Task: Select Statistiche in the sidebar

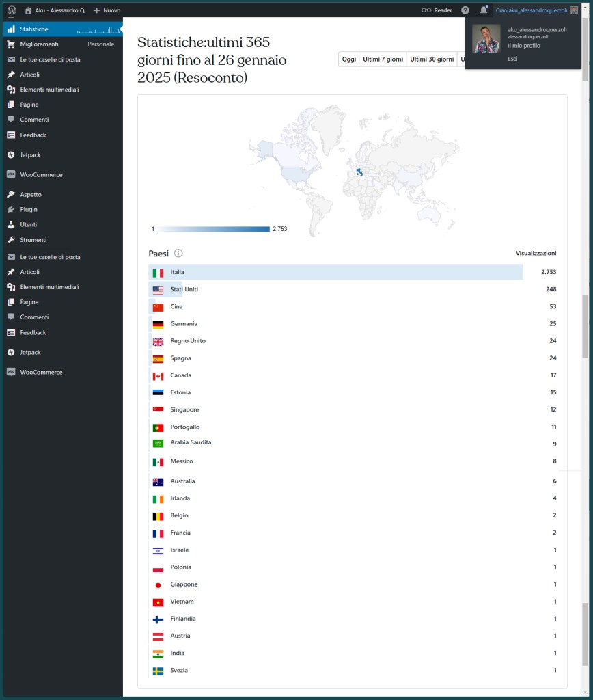Action: [34, 29]
